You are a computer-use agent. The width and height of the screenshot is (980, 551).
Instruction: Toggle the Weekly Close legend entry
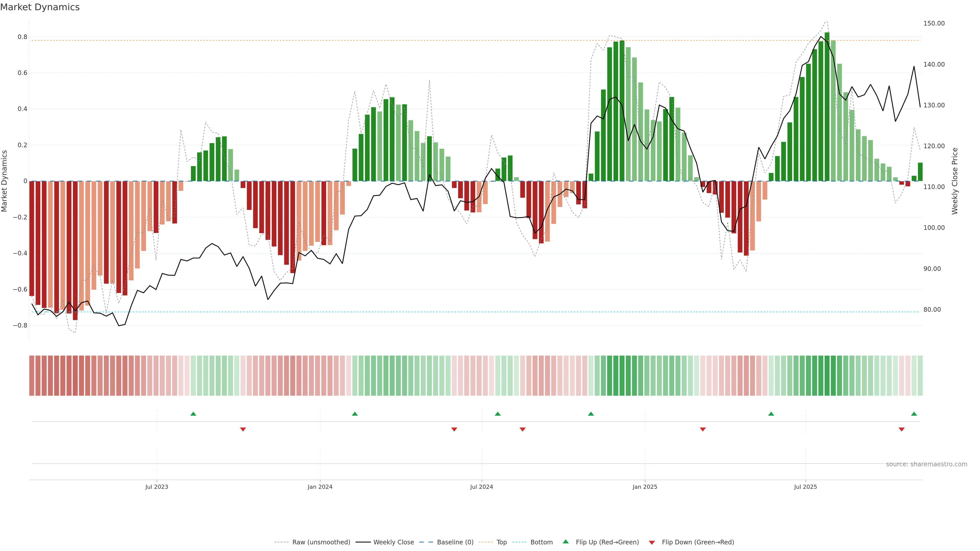(x=393, y=542)
